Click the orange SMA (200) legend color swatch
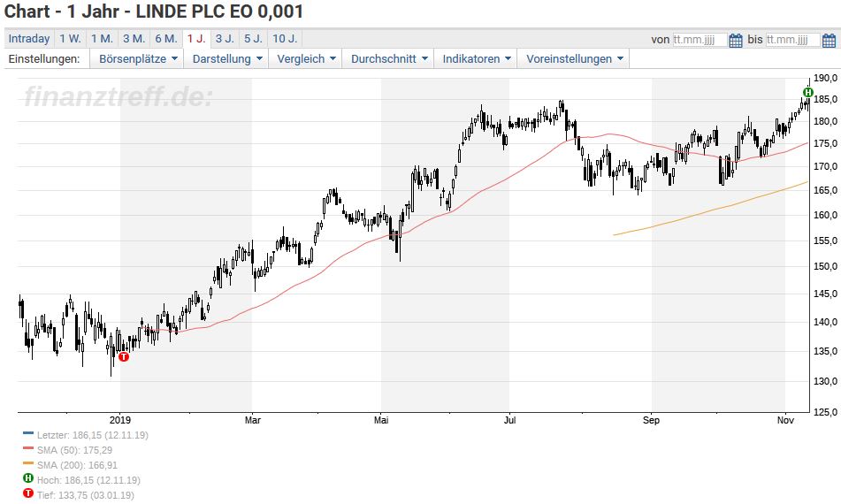Viewport: 841px width, 504px height. point(28,463)
